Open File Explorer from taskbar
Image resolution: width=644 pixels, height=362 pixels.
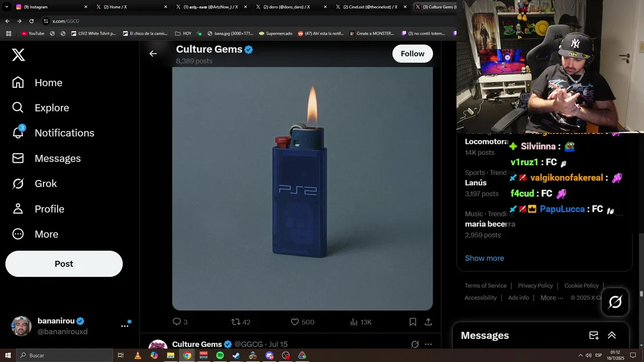(x=171, y=355)
